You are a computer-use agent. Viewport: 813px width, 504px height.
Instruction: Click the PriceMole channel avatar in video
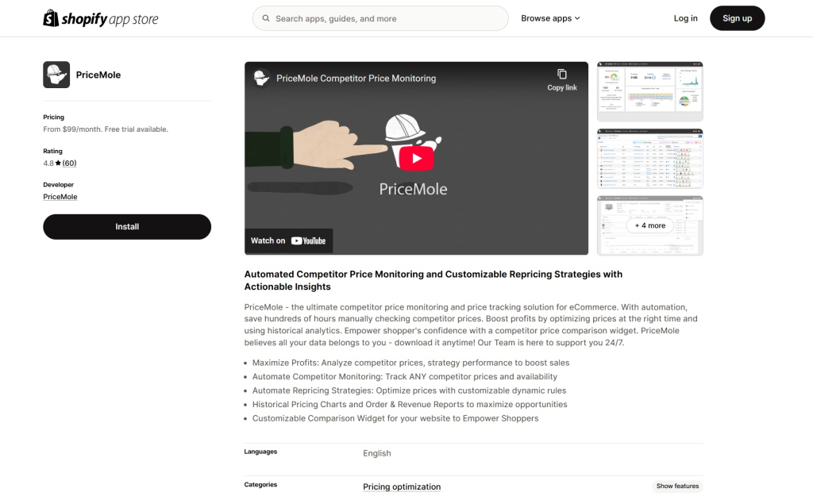coord(261,79)
